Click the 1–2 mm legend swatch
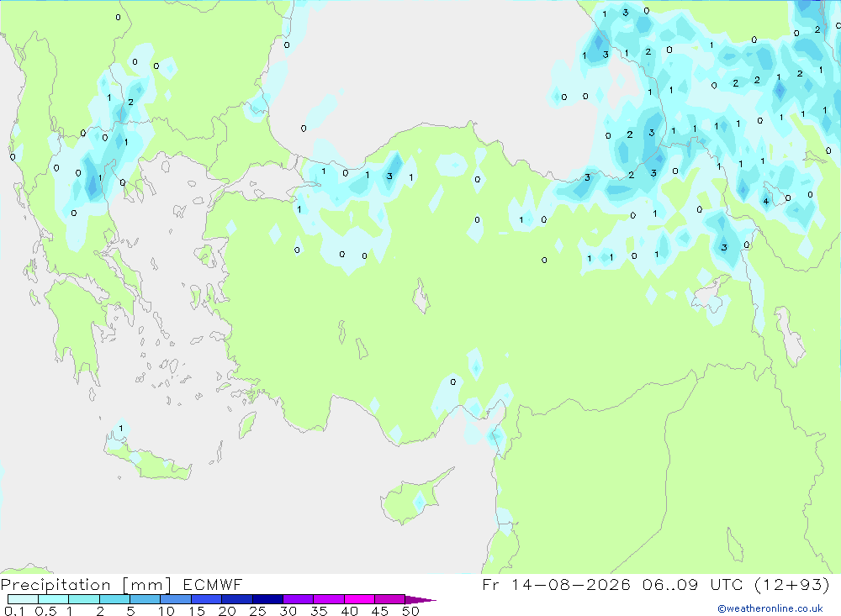This screenshot has height=616, width=841. [84, 599]
